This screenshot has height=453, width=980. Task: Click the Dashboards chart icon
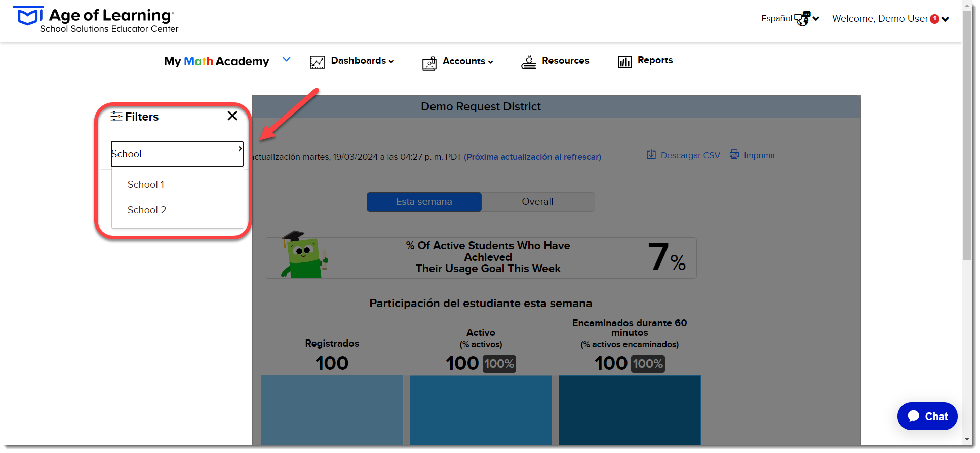click(318, 62)
